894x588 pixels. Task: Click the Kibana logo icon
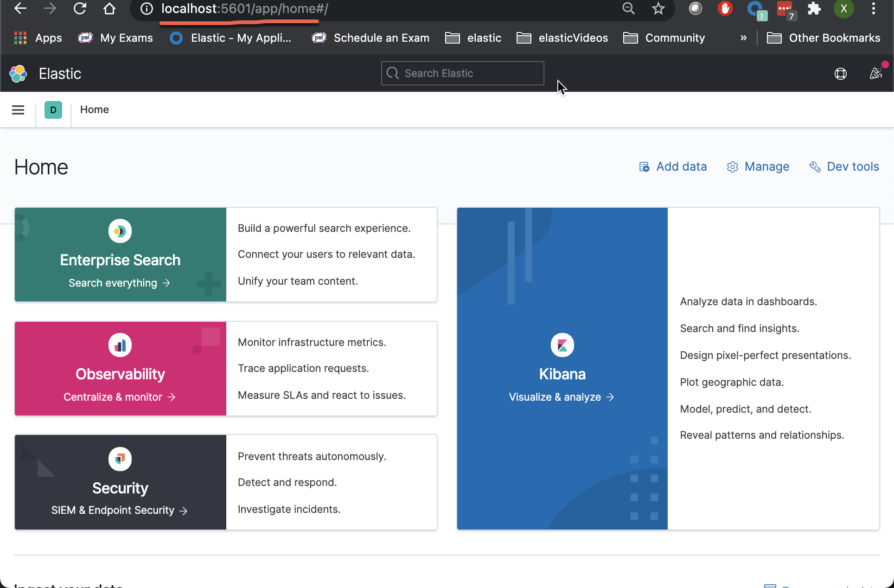(562, 345)
